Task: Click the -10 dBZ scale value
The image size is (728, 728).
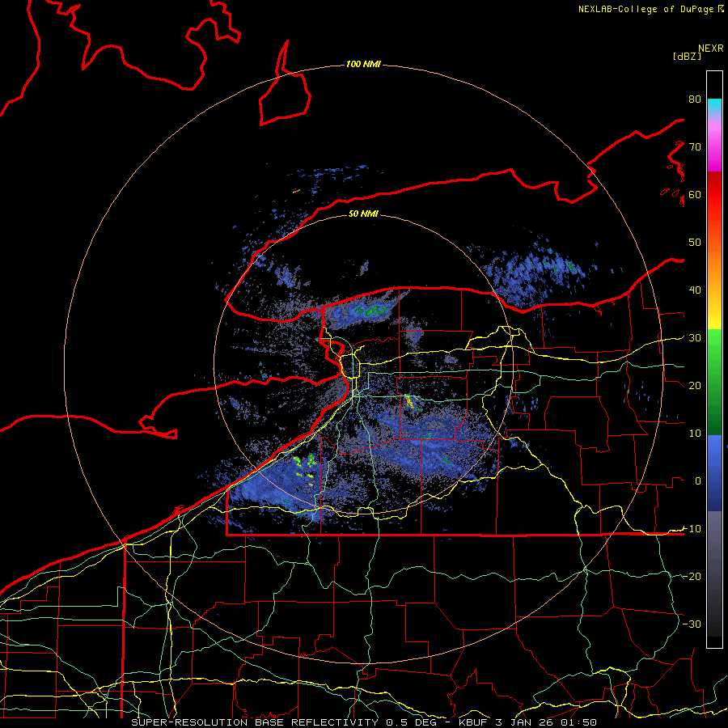Action: coord(692,529)
